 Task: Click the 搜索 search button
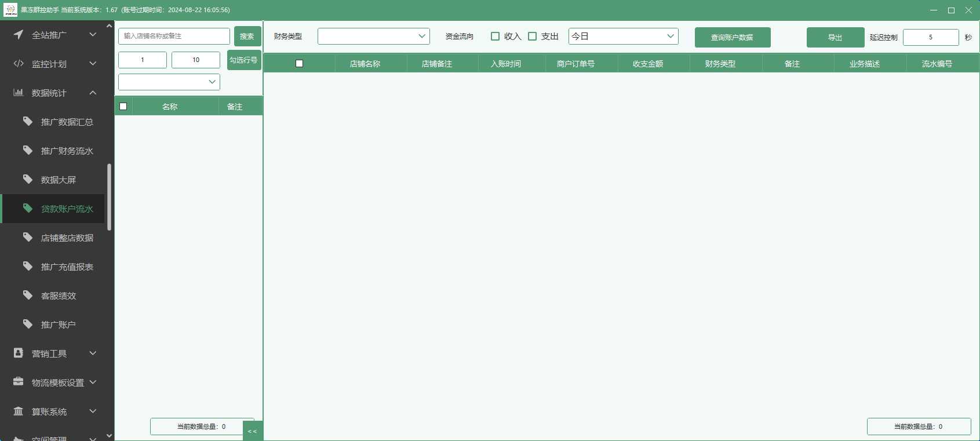click(x=247, y=36)
